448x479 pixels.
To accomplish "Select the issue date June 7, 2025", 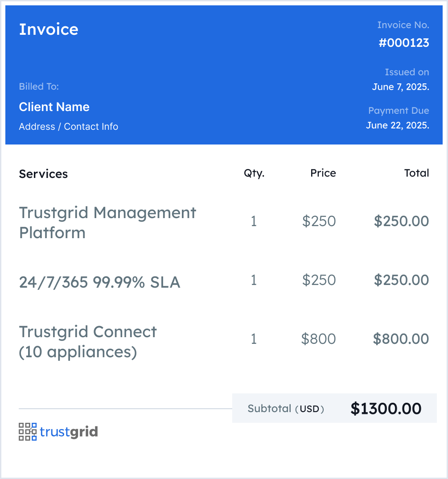I will click(x=400, y=87).
